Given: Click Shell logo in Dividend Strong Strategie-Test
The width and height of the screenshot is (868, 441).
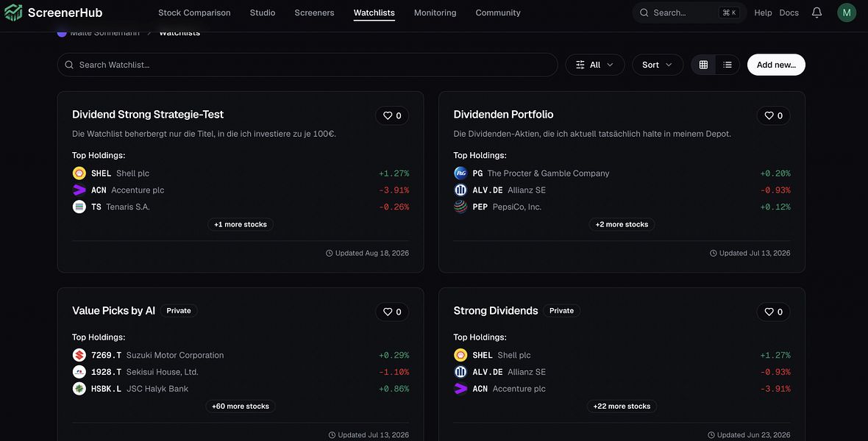Looking at the screenshot, I should click(x=79, y=173).
